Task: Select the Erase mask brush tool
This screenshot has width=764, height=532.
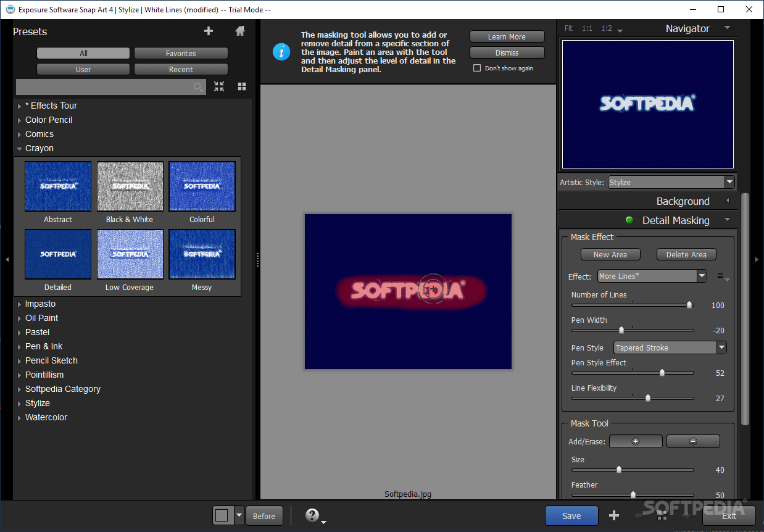Action: (x=693, y=441)
